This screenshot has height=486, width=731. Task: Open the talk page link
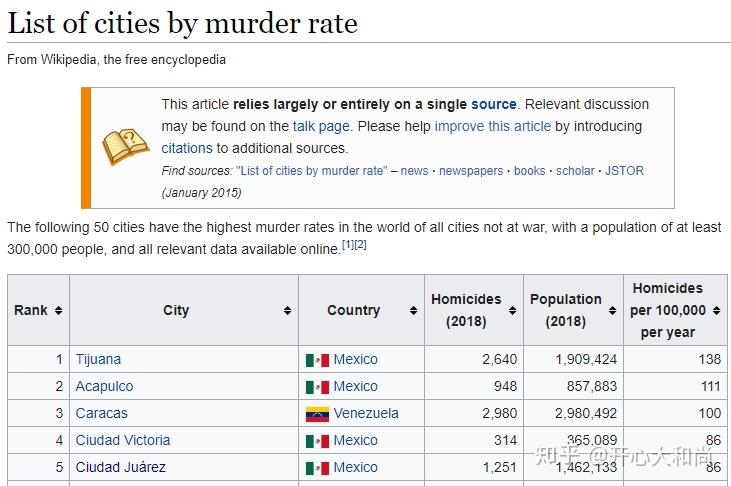tap(321, 126)
